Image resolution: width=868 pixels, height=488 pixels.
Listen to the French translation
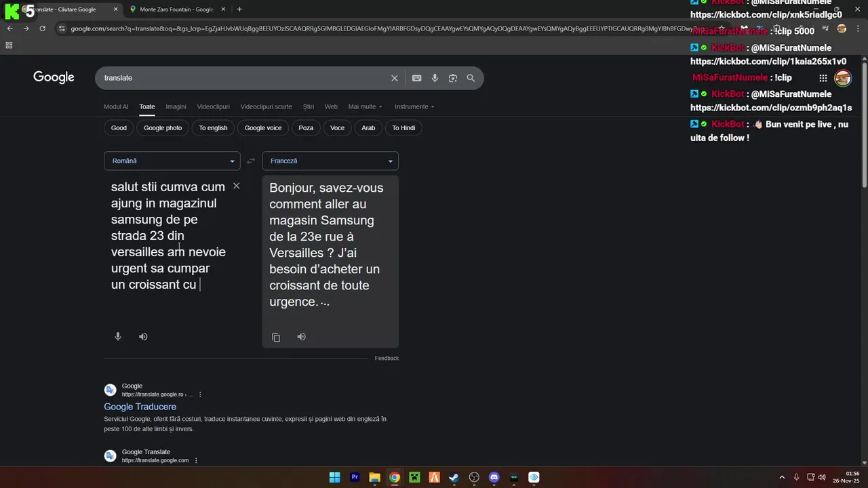(x=301, y=337)
